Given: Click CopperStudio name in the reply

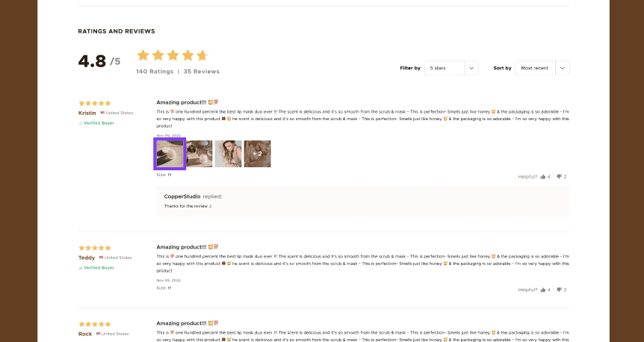Looking at the screenshot, I should tap(182, 196).
